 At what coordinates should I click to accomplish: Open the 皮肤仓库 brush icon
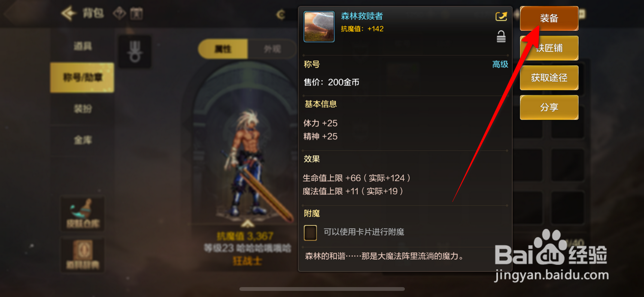[82, 213]
